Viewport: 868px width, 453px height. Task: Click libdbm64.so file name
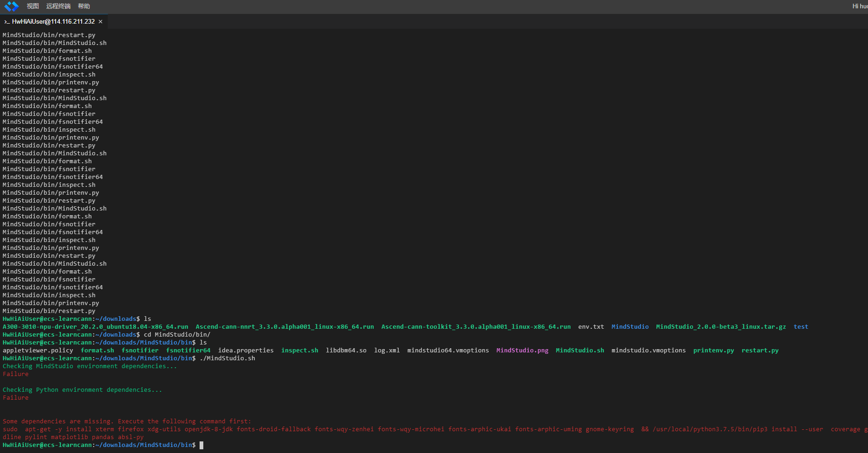pyautogui.click(x=346, y=351)
